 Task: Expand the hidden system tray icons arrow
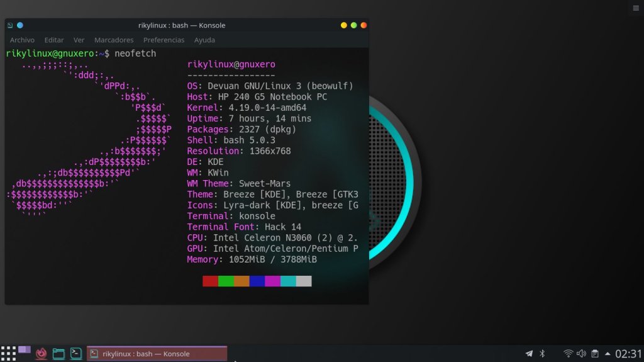point(608,354)
